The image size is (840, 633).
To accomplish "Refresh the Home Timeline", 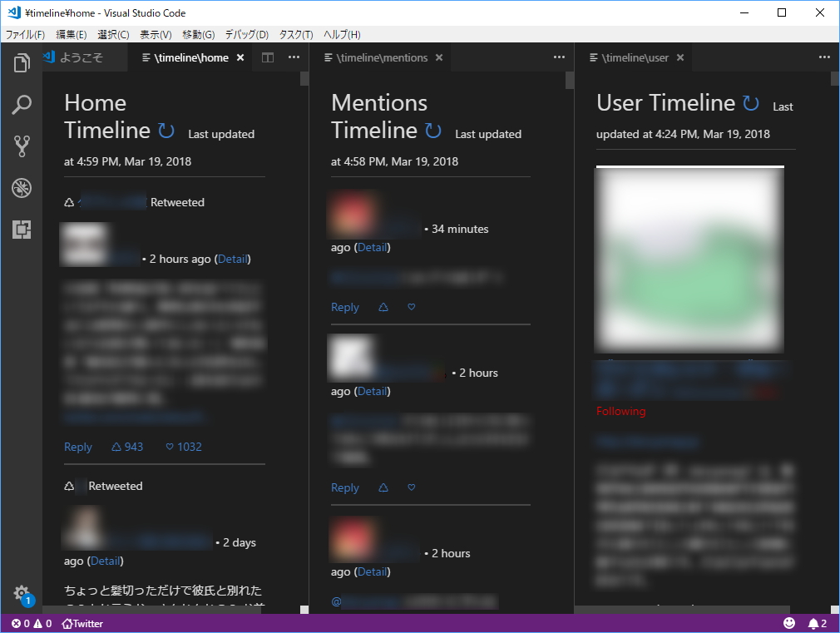I will point(166,131).
